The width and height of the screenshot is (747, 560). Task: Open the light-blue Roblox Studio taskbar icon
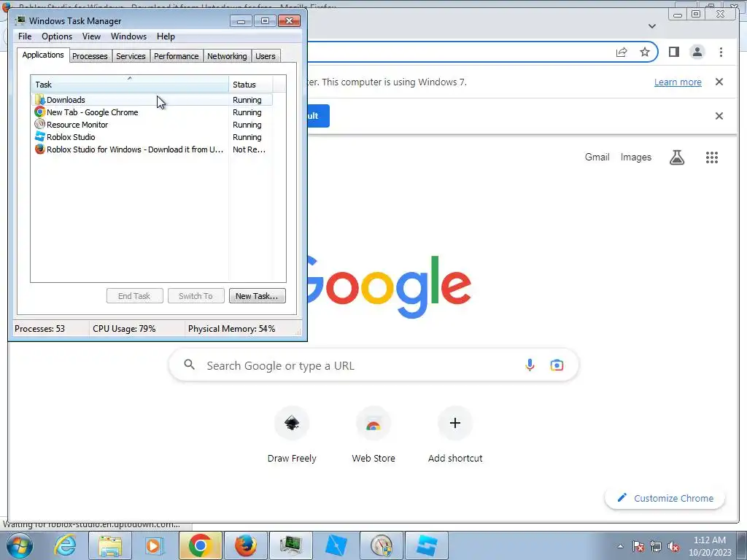(x=426, y=545)
